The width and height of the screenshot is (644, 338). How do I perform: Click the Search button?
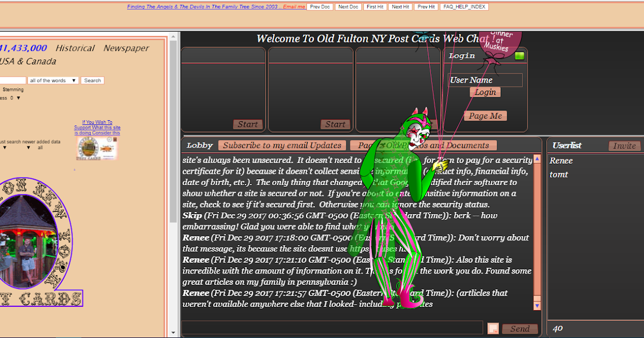[92, 80]
